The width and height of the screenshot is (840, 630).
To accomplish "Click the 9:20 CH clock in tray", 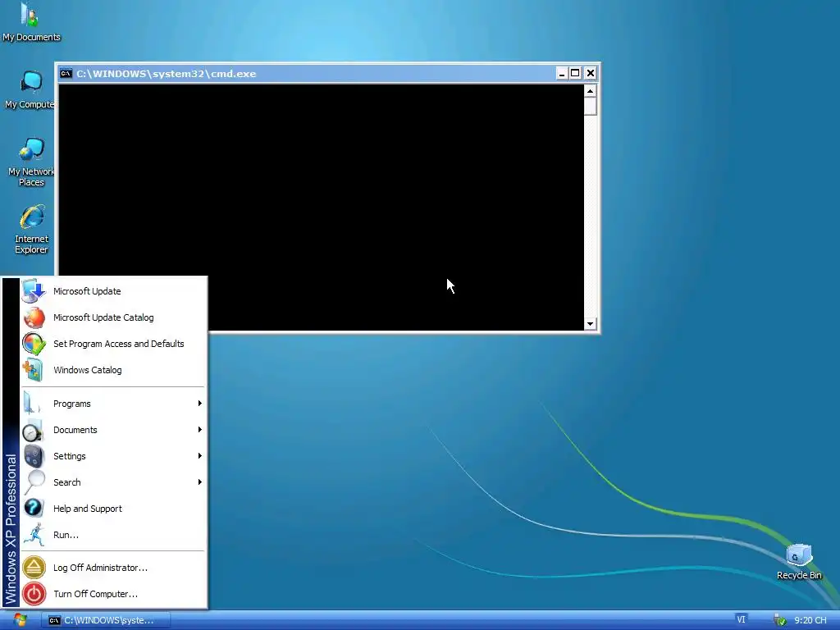I will 810,620.
